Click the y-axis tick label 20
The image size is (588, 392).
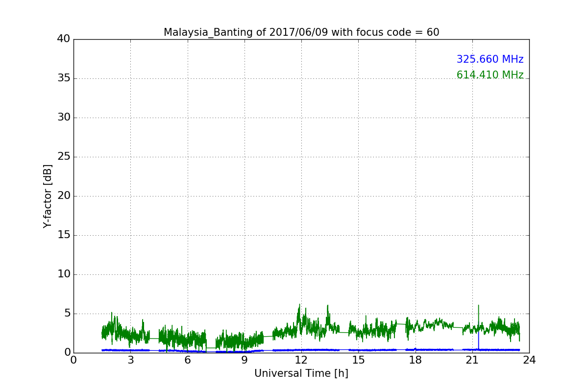pyautogui.click(x=64, y=196)
